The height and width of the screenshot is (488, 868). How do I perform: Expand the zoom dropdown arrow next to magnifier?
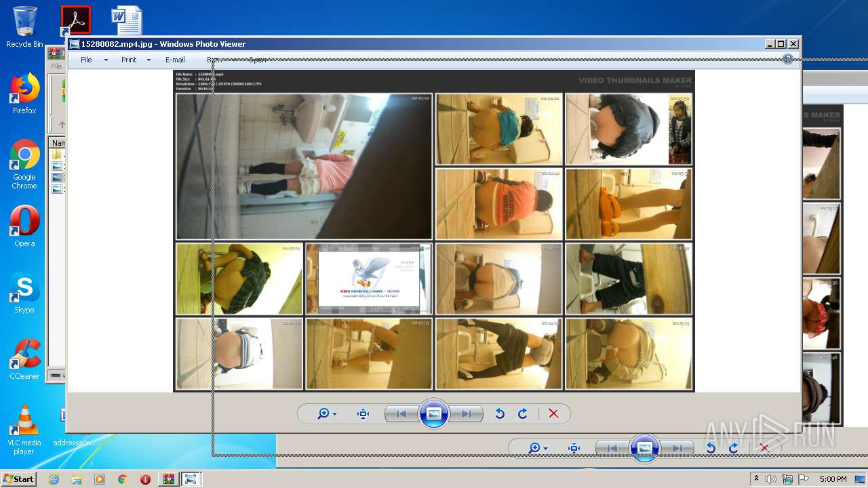click(x=335, y=414)
